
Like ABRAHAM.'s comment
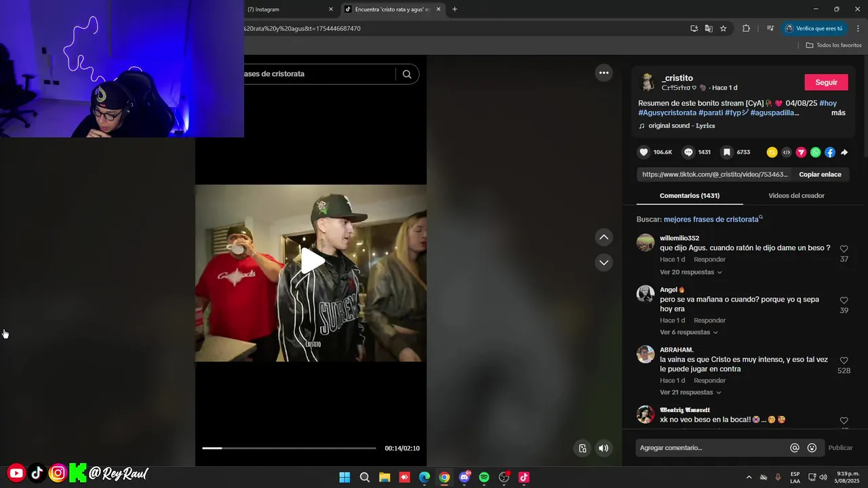click(844, 361)
